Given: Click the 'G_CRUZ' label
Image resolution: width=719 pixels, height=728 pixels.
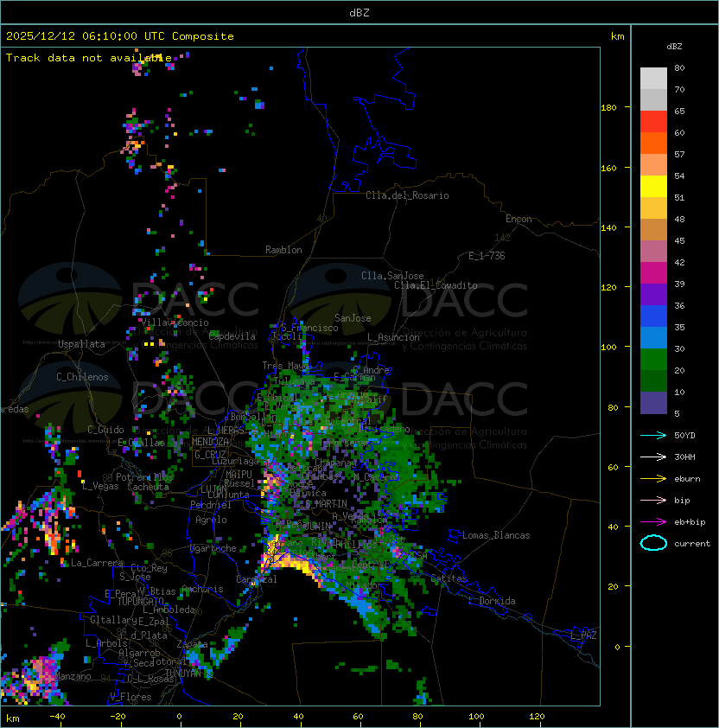Looking at the screenshot, I should point(210,455).
